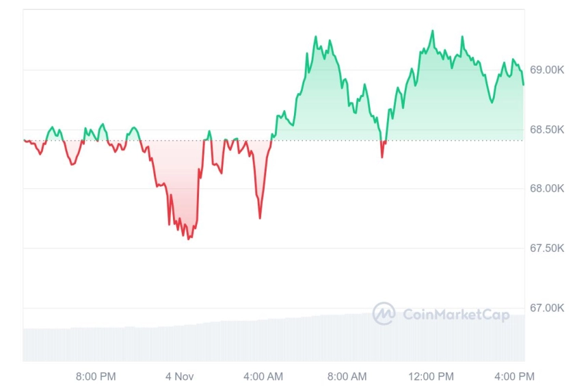
Task: Select the 12:00 PM time axis label
Action: coord(431,376)
